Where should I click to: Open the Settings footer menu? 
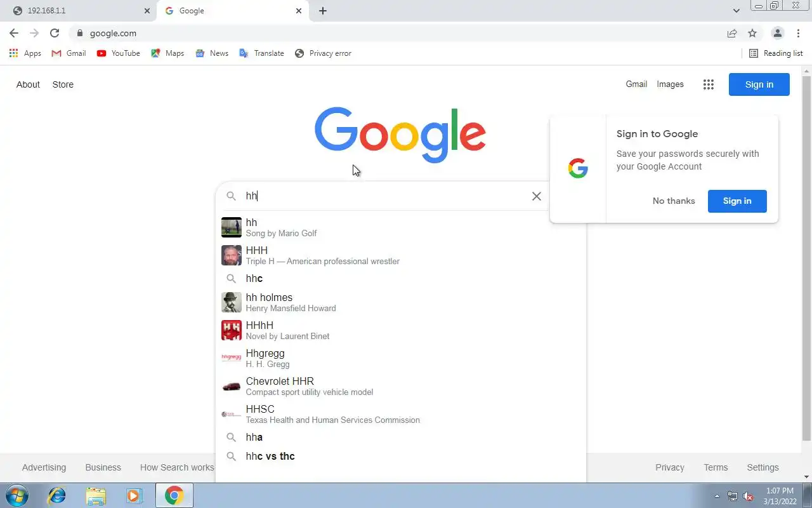coord(763,467)
